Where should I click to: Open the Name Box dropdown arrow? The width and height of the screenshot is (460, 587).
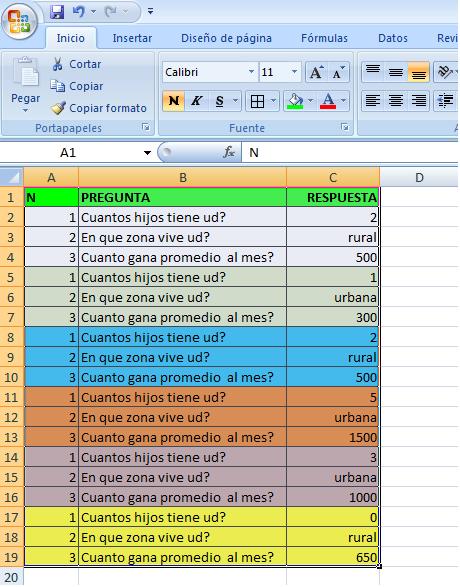[x=147, y=153]
